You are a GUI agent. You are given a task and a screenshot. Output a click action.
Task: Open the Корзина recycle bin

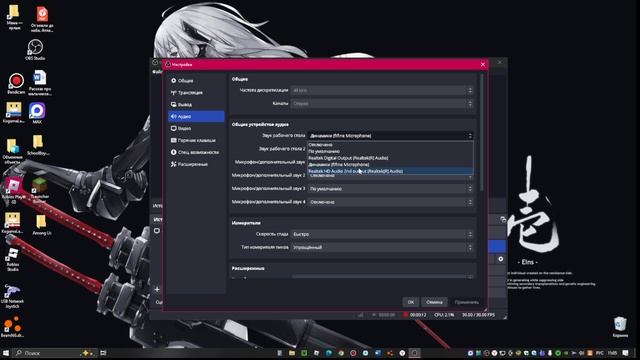click(620, 327)
